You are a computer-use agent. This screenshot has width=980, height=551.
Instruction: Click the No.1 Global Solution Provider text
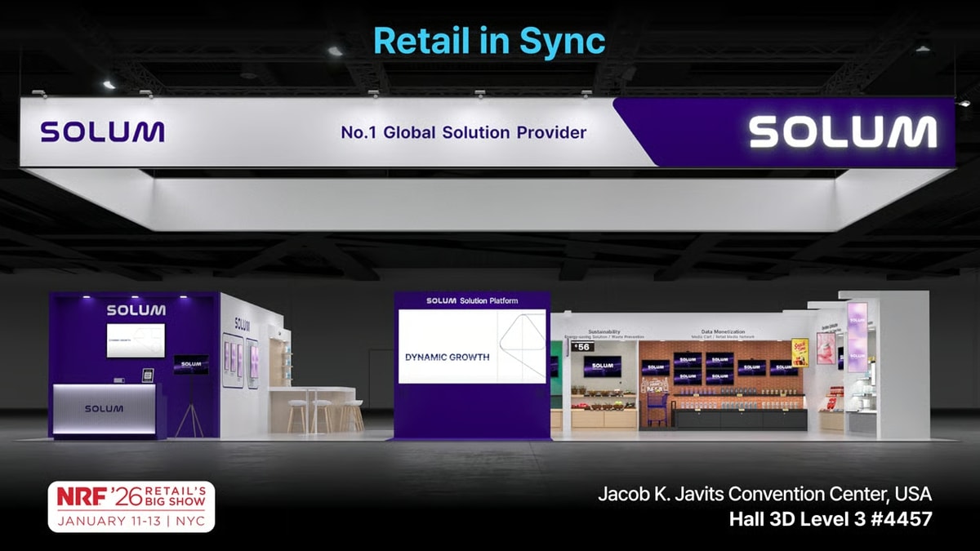(463, 132)
